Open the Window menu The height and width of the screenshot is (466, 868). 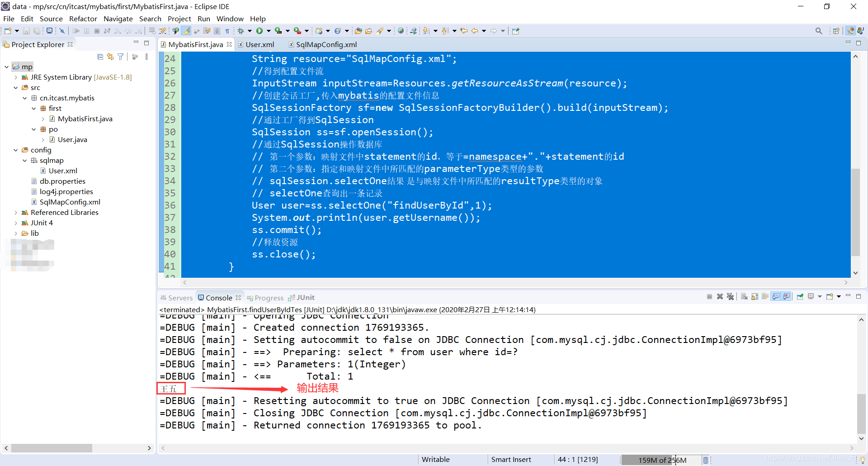[x=230, y=19]
